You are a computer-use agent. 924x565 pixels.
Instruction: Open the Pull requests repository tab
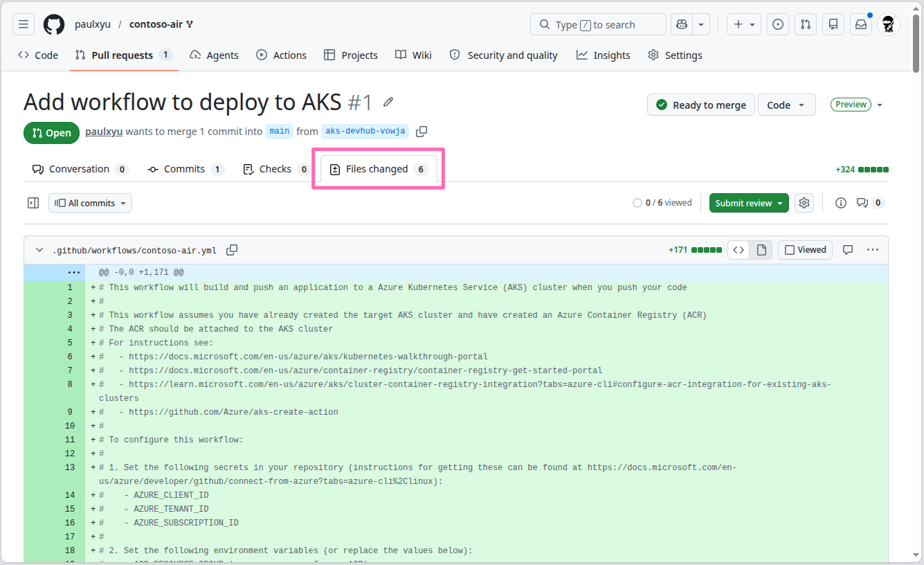coord(123,55)
